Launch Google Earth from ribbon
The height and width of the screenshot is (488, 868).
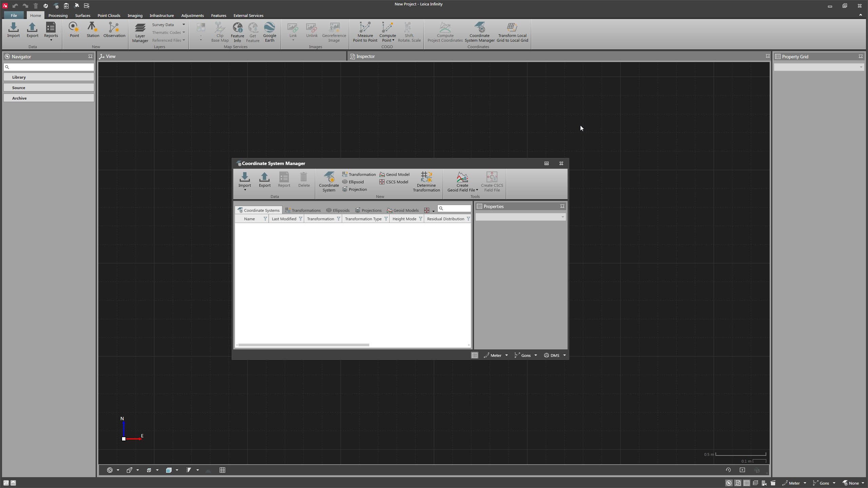pos(270,32)
